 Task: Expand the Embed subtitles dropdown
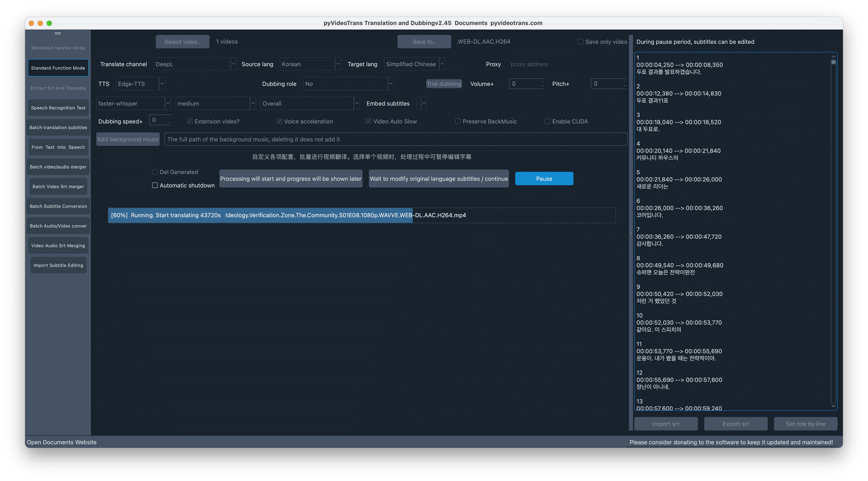click(422, 103)
